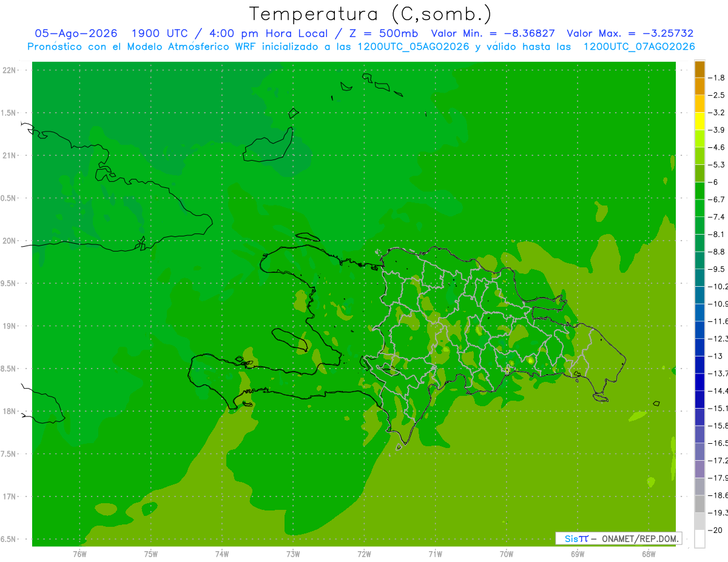Click the "17N" latitude label
Image resolution: width=728 pixels, height=562 pixels.
pyautogui.click(x=10, y=497)
